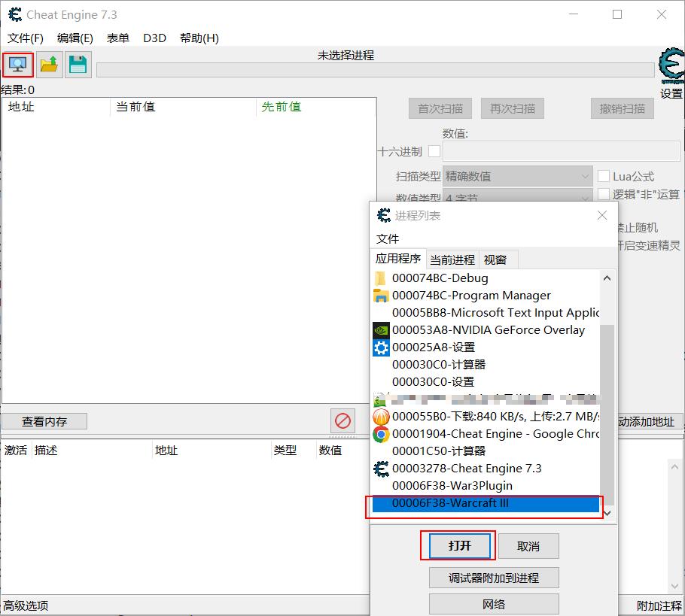This screenshot has height=616, width=685.
Task: Open the 文件 menu in the process list dialog
Action: click(x=388, y=239)
